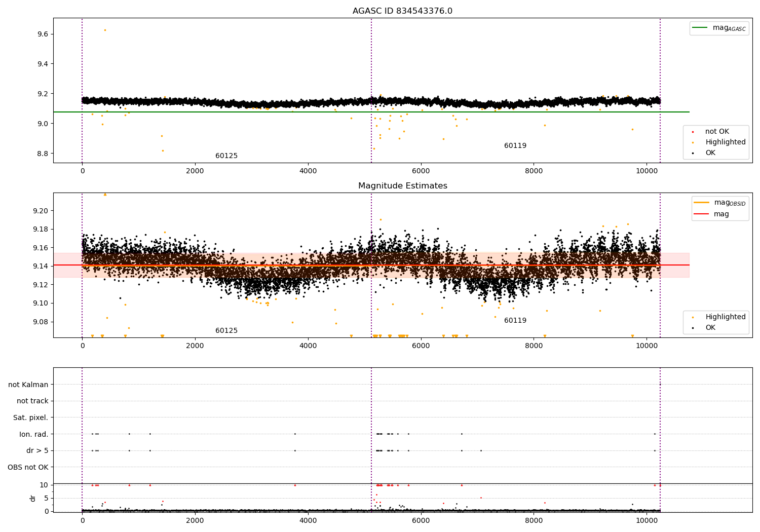Click obsid label 60119 in top plot
The width and height of the screenshot is (760, 532).
[515, 146]
